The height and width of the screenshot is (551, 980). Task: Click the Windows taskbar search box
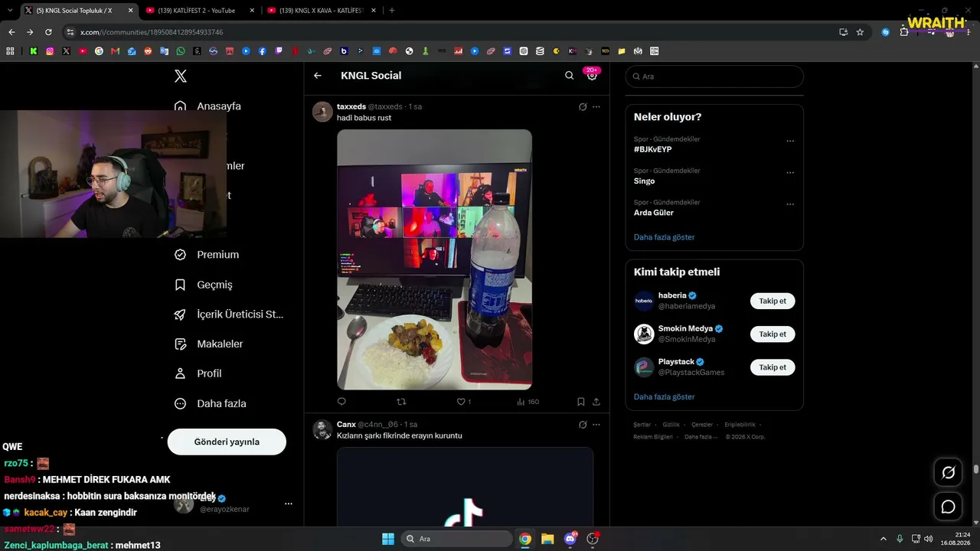tap(457, 539)
